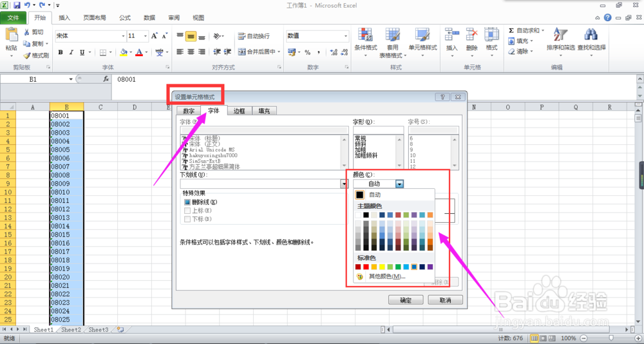Click the increase decimal icon
The image size is (644, 344).
click(334, 52)
